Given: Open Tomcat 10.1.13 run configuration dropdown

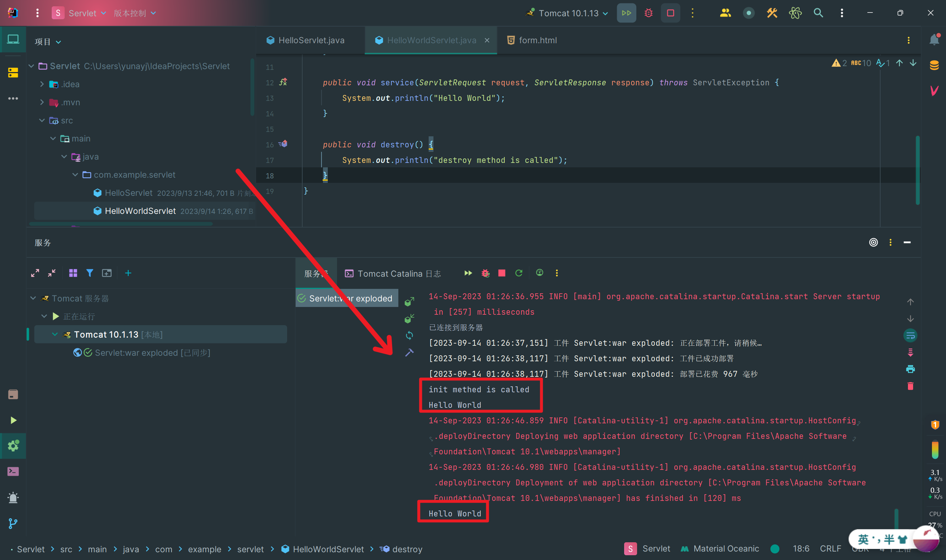Looking at the screenshot, I should [568, 13].
